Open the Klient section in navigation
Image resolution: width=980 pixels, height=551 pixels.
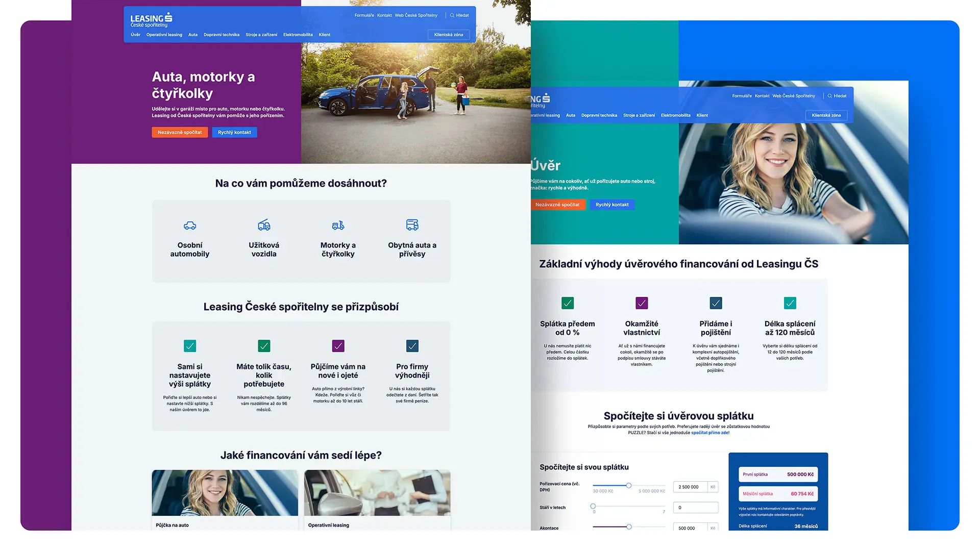click(x=324, y=34)
